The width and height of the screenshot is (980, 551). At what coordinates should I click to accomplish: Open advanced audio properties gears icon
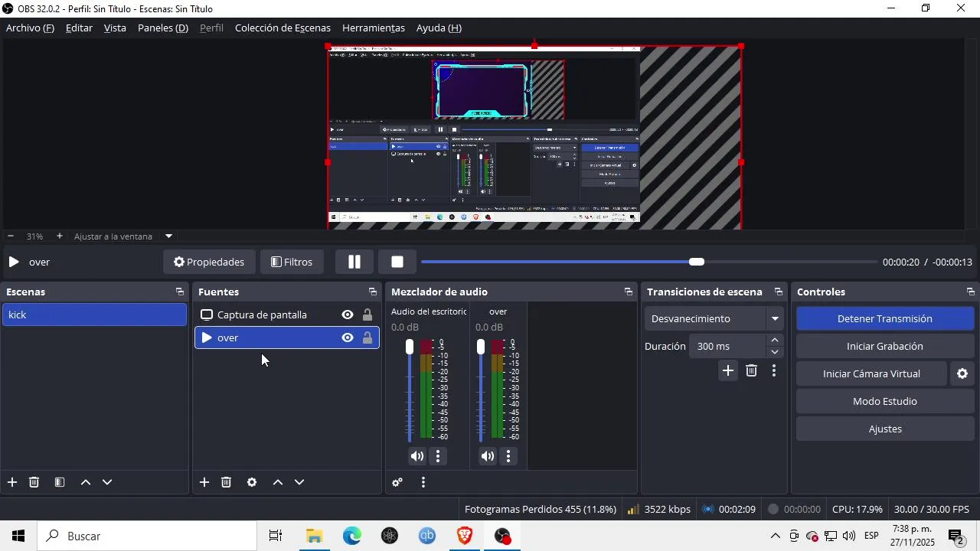pyautogui.click(x=397, y=482)
